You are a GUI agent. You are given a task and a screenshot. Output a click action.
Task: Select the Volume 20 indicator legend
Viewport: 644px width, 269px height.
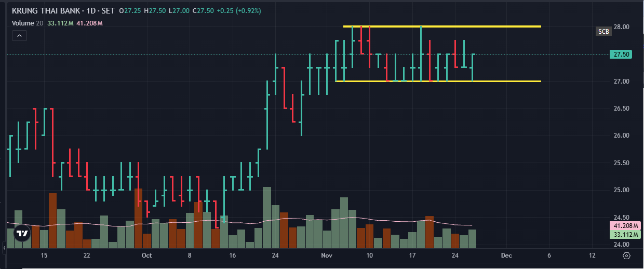[x=28, y=23]
